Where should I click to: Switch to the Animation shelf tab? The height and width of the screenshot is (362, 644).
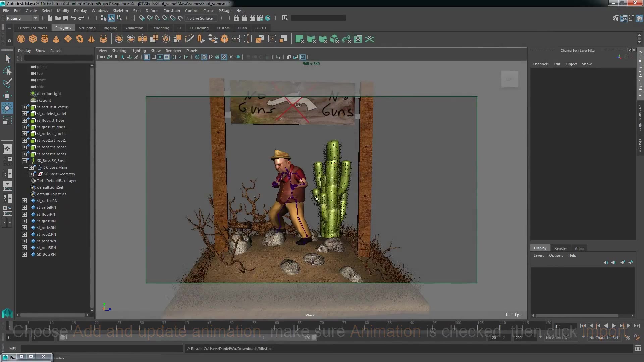[134, 28]
